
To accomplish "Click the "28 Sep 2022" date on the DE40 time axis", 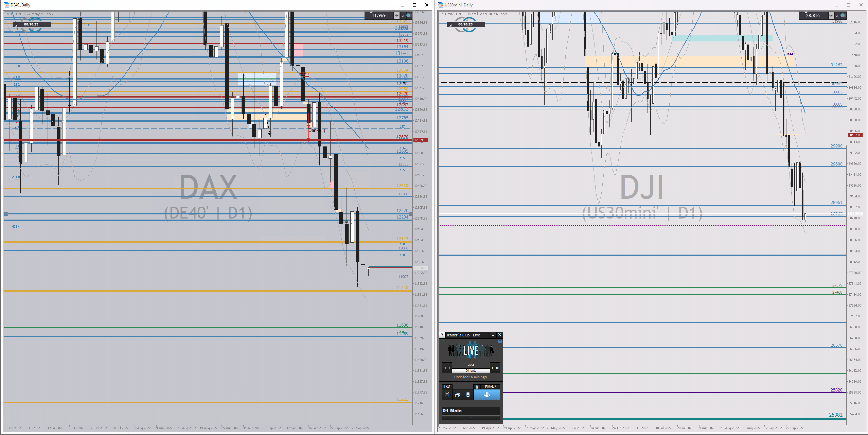I will [x=361, y=428].
